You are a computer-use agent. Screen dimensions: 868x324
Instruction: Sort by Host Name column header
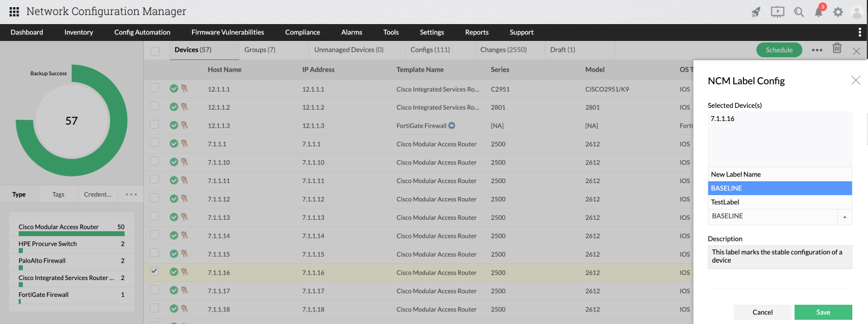click(225, 70)
